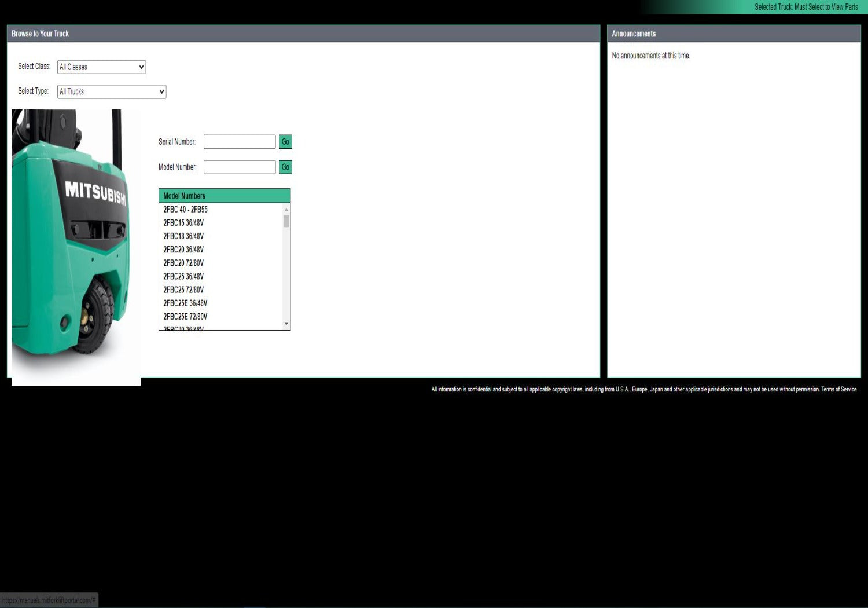Click the Serial Number input field
Viewport: 868px width, 608px height.
point(240,142)
